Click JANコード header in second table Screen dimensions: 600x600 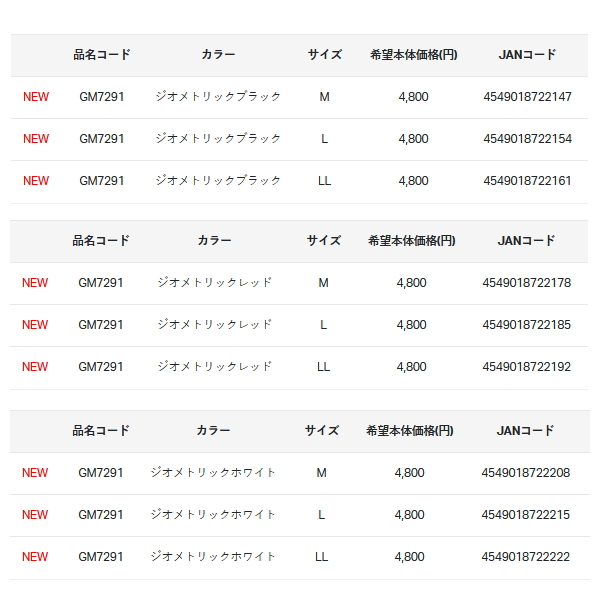[526, 241]
